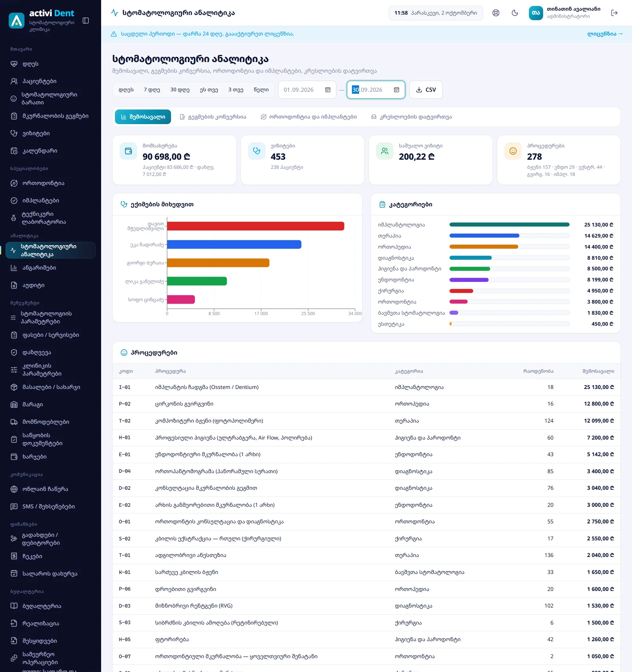
Task: Select the წელი range filter
Action: pos(261,90)
